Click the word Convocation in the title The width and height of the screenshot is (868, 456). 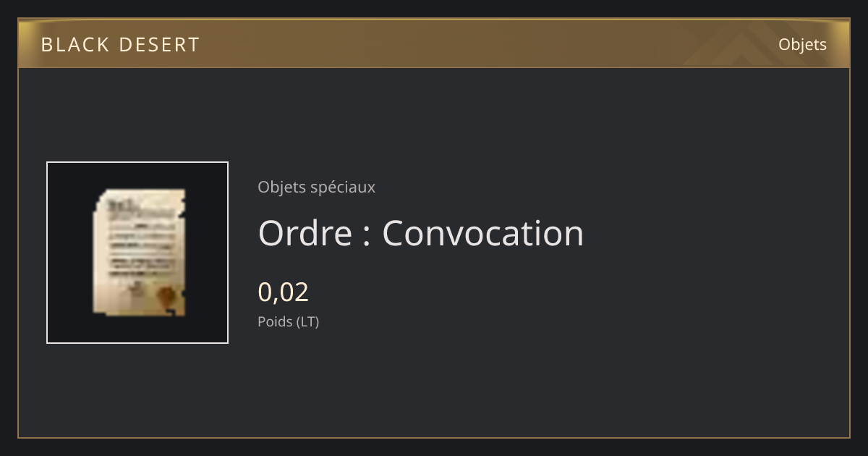pyautogui.click(x=482, y=233)
